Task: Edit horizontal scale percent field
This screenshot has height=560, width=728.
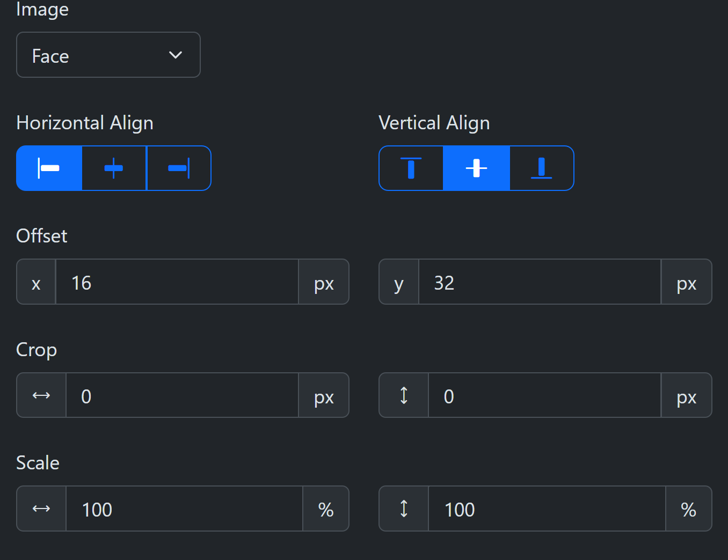Action: (x=184, y=509)
